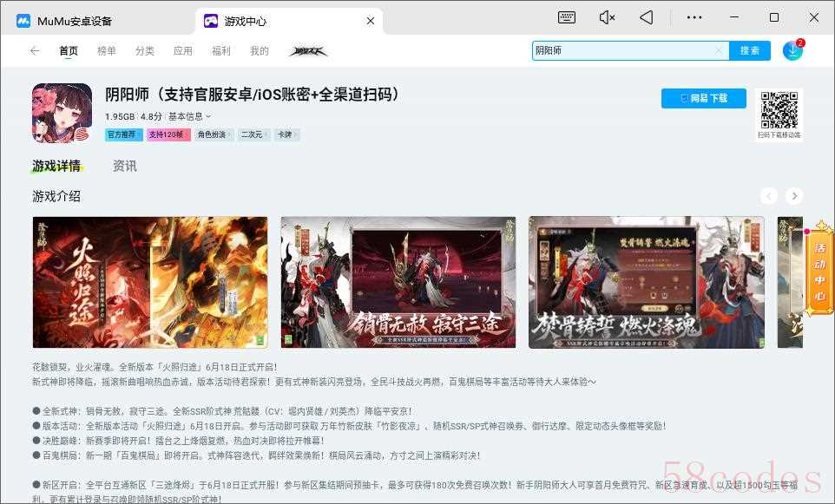Click the 二次元 tag
This screenshot has width=835, height=504.
click(253, 134)
